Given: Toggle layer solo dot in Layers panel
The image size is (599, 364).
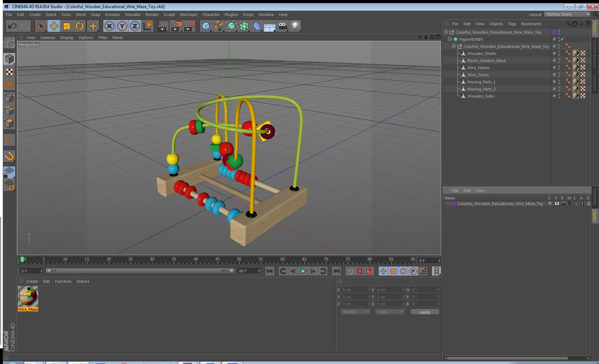Looking at the screenshot, I should tap(550, 204).
